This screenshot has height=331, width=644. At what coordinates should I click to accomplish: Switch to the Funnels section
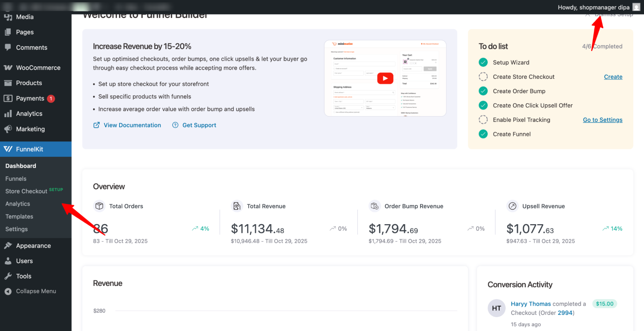[15, 178]
